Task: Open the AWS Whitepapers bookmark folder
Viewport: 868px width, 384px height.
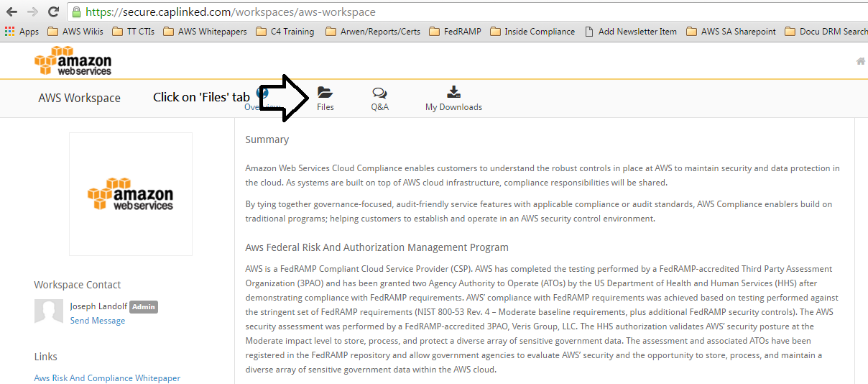Action: point(205,32)
